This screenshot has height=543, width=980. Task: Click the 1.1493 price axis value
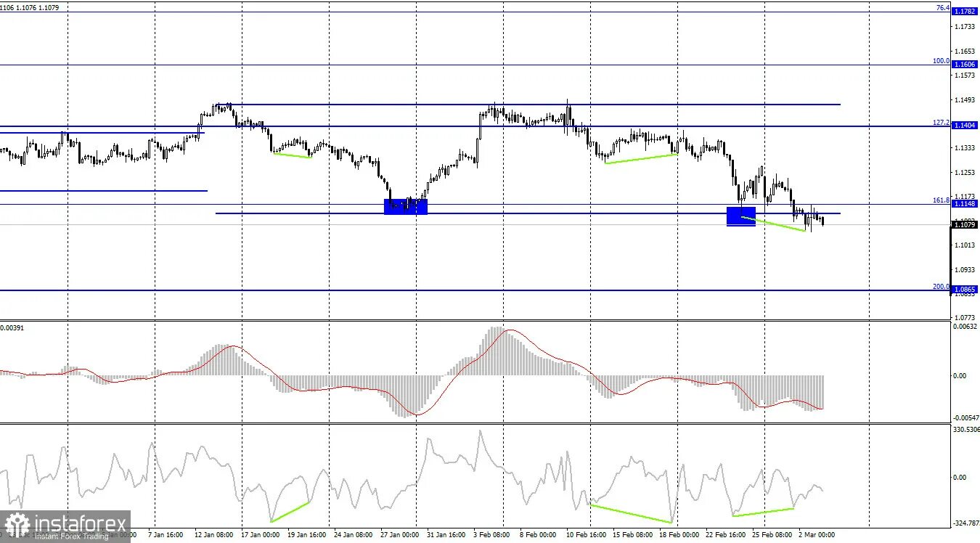pyautogui.click(x=965, y=100)
